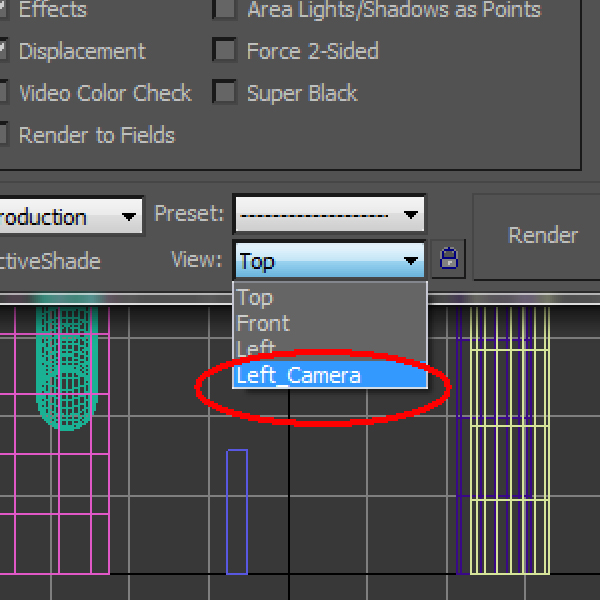Enable Video Color Check option
The image size is (600, 600).
pyautogui.click(x=4, y=93)
